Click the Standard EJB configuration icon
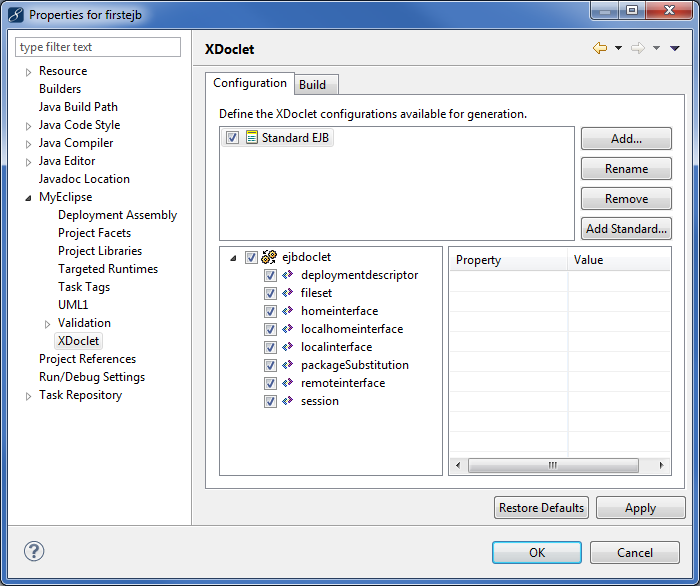 click(x=251, y=138)
